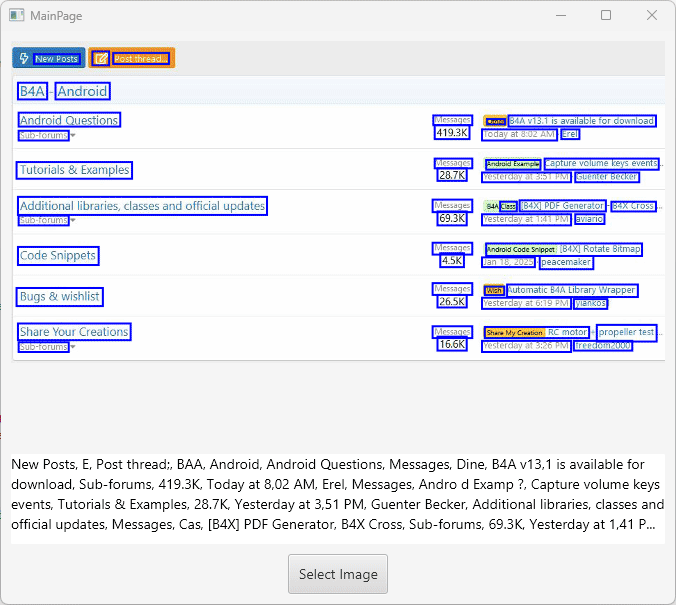Open thread Capture volume keys events
The width and height of the screenshot is (676, 605).
601,163
